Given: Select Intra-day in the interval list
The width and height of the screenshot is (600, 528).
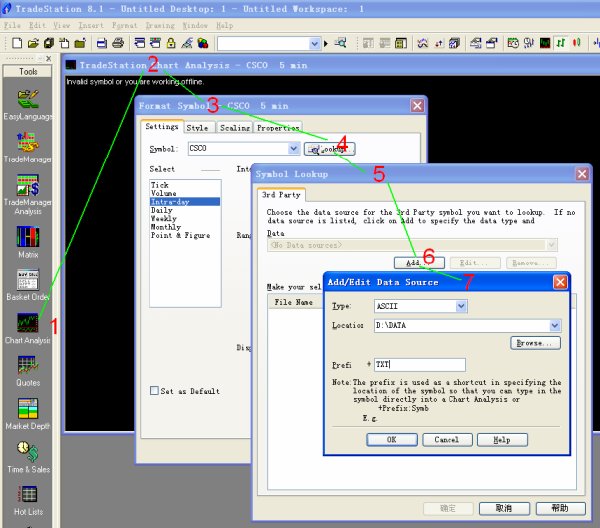Looking at the screenshot, I should pyautogui.click(x=185, y=202).
